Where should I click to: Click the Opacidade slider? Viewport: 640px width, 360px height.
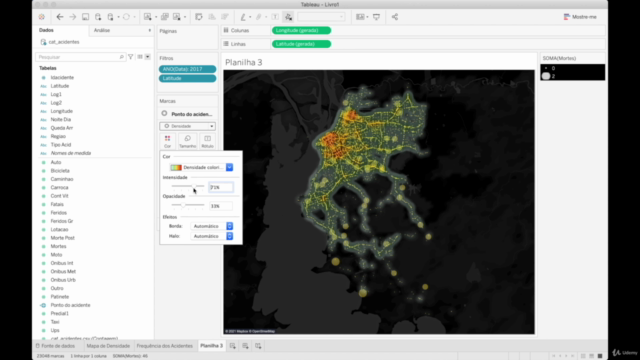188,205
